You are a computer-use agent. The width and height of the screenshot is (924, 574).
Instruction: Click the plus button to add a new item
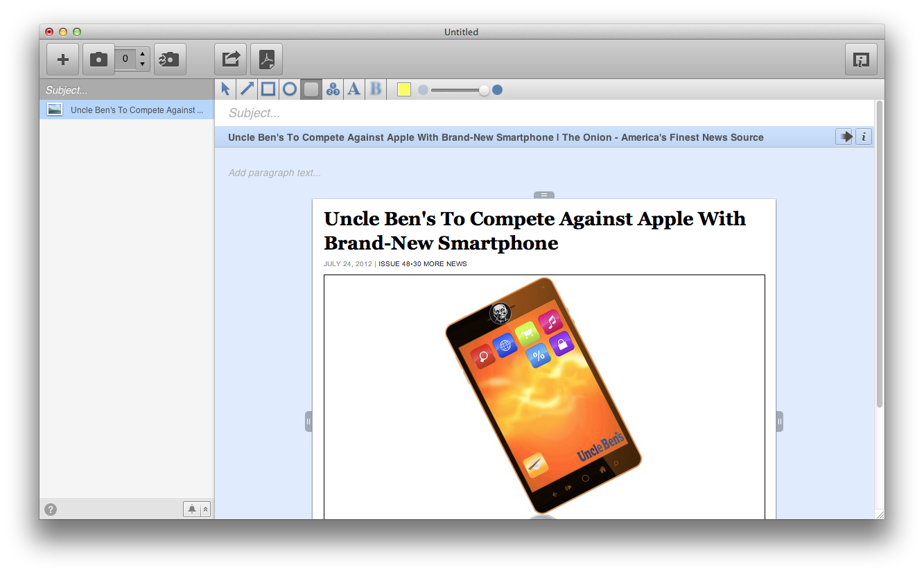click(x=62, y=60)
